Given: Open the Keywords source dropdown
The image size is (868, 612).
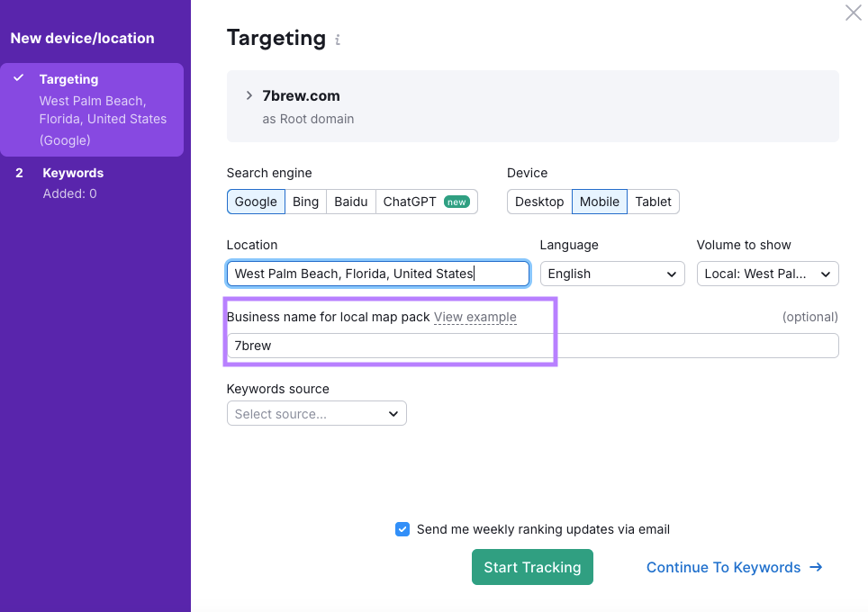Looking at the screenshot, I should 316,414.
